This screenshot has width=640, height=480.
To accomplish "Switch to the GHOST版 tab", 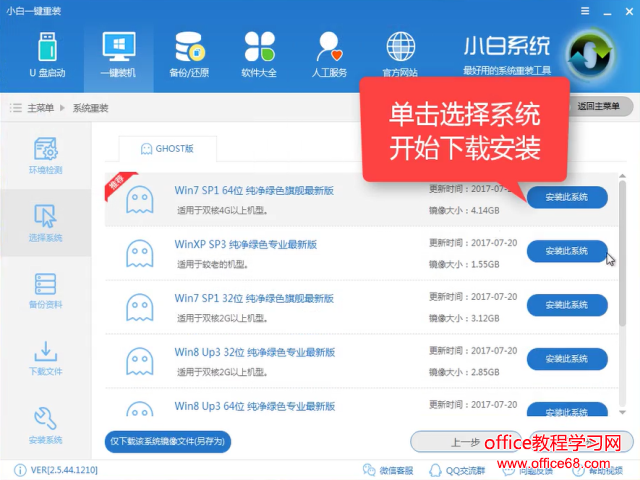I will (167, 149).
